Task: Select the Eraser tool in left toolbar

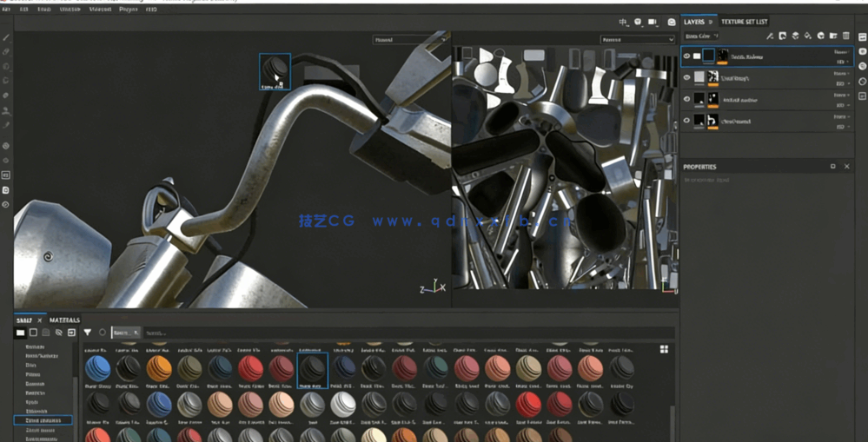Action: [x=6, y=52]
